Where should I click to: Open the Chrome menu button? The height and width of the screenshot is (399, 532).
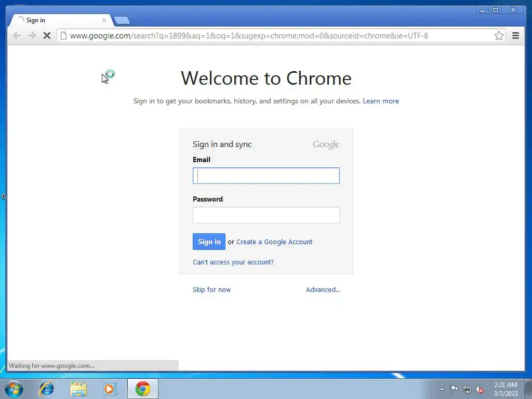pyautogui.click(x=515, y=36)
